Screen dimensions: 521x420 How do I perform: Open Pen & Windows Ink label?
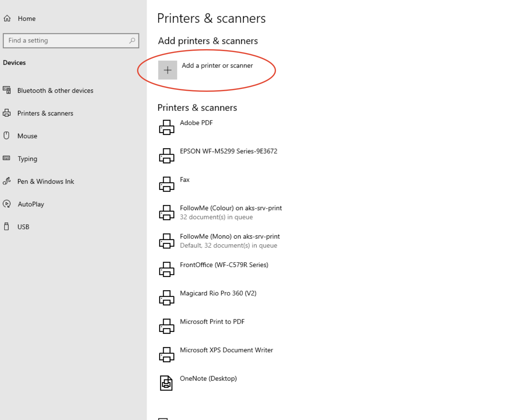click(x=46, y=182)
